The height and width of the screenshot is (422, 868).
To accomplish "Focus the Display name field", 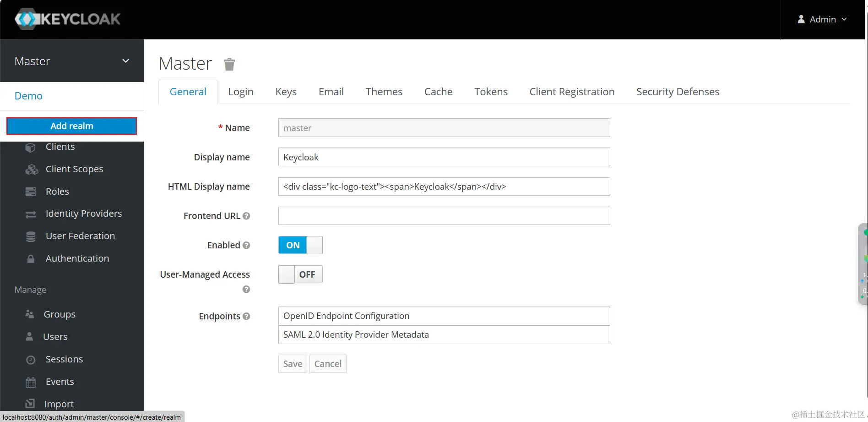I will point(444,157).
